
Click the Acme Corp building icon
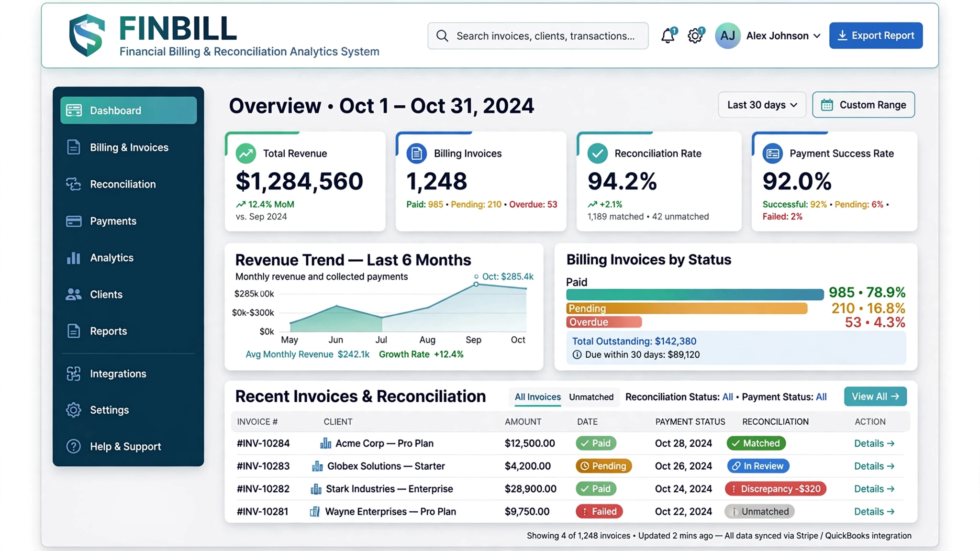pyautogui.click(x=325, y=443)
